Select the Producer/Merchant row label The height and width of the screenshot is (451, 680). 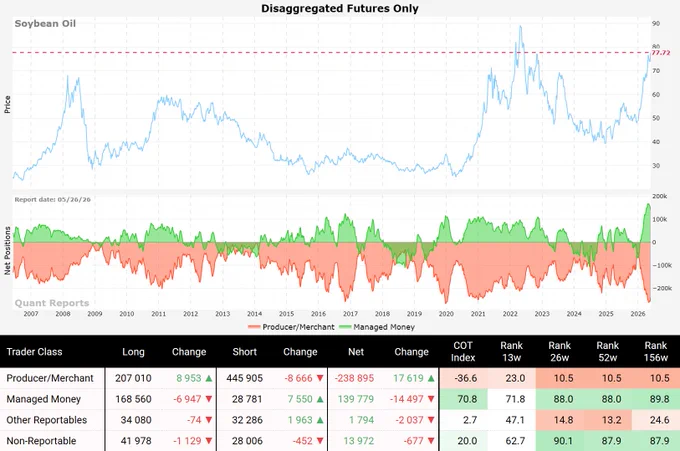coord(50,378)
